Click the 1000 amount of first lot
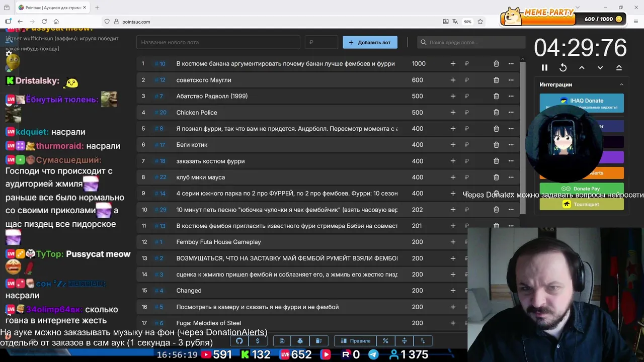This screenshot has height=362, width=644. tap(419, 64)
